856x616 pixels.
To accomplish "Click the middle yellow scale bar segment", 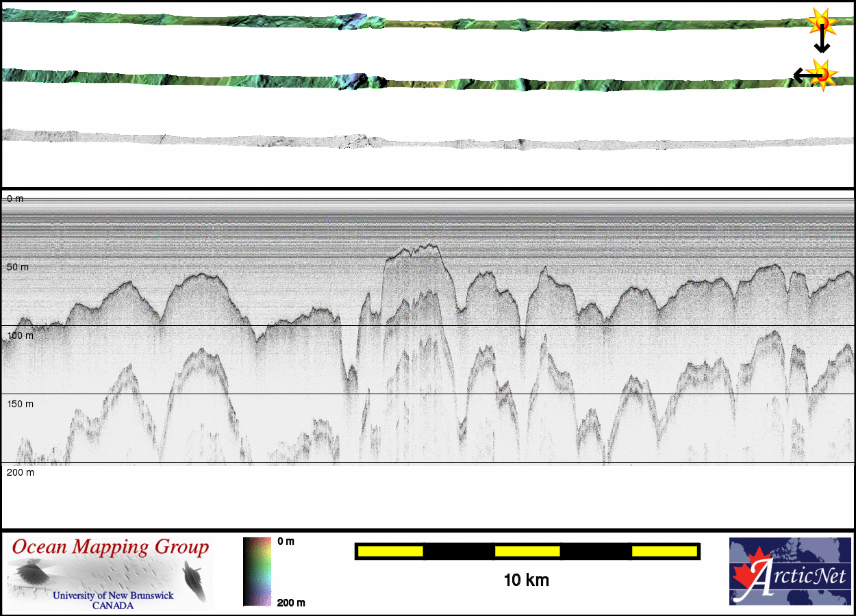I will point(527,551).
